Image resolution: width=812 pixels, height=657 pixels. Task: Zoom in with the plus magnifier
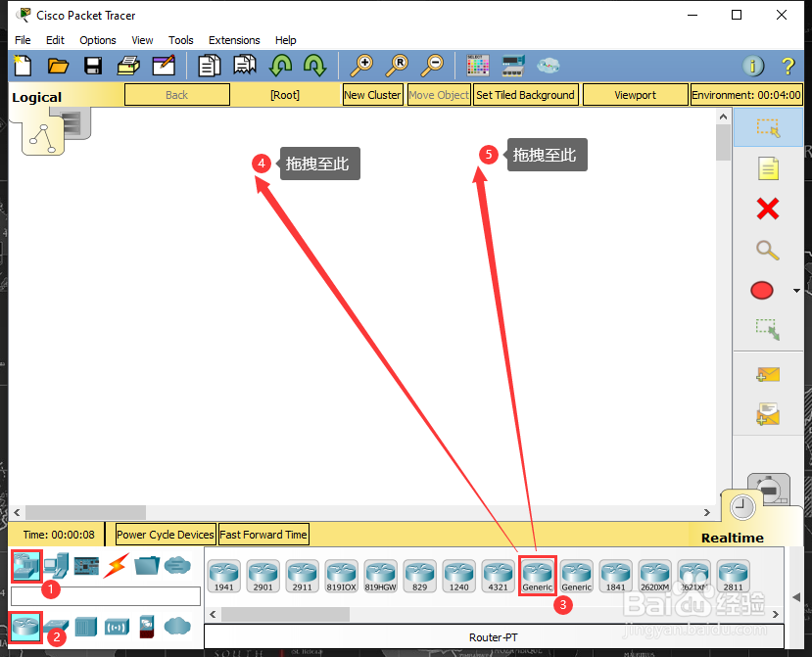click(361, 66)
